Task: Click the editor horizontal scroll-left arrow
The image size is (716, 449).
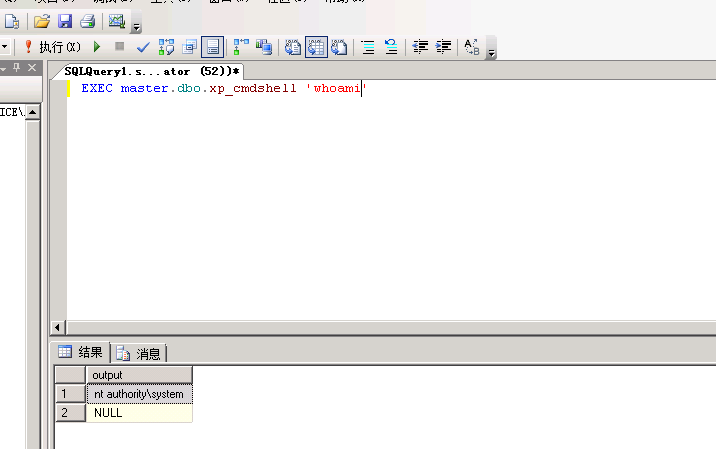Action: point(57,327)
